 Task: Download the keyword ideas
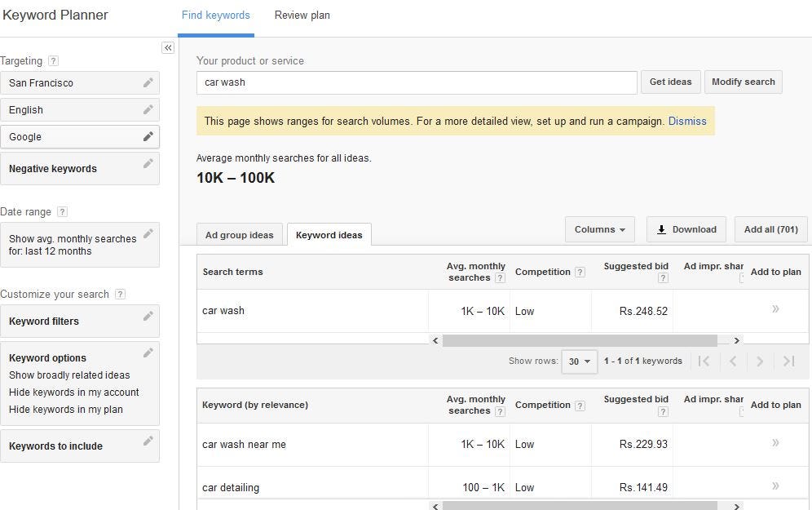pyautogui.click(x=686, y=229)
